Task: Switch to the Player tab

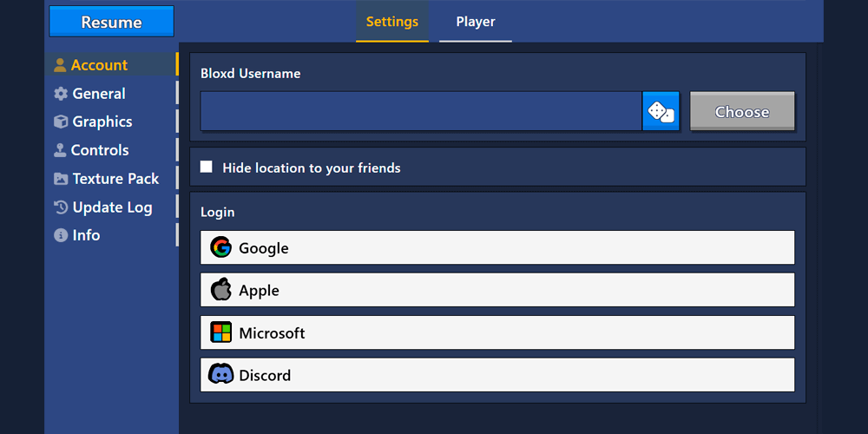Action: click(476, 22)
